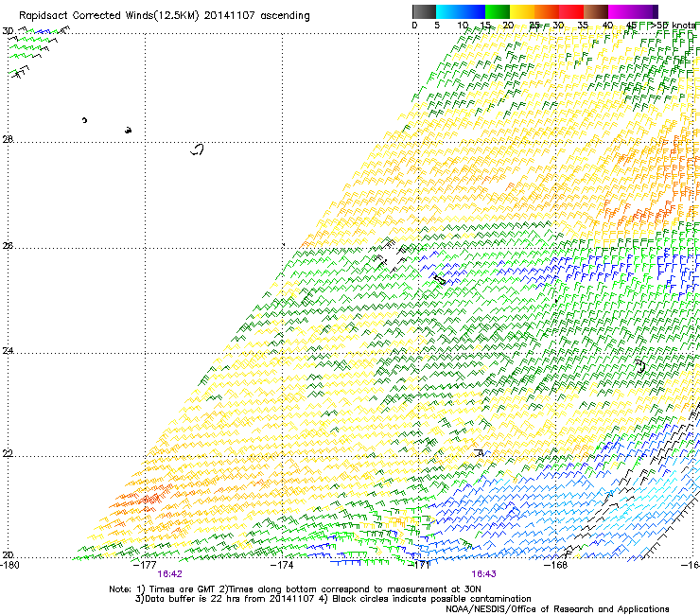Click the longitude label '-174'

coord(282,565)
